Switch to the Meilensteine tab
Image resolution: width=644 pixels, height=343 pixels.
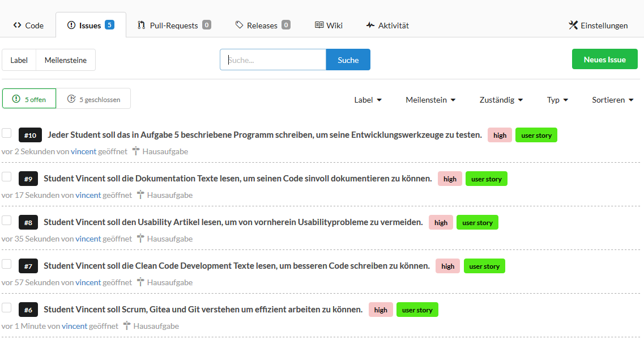click(x=66, y=60)
